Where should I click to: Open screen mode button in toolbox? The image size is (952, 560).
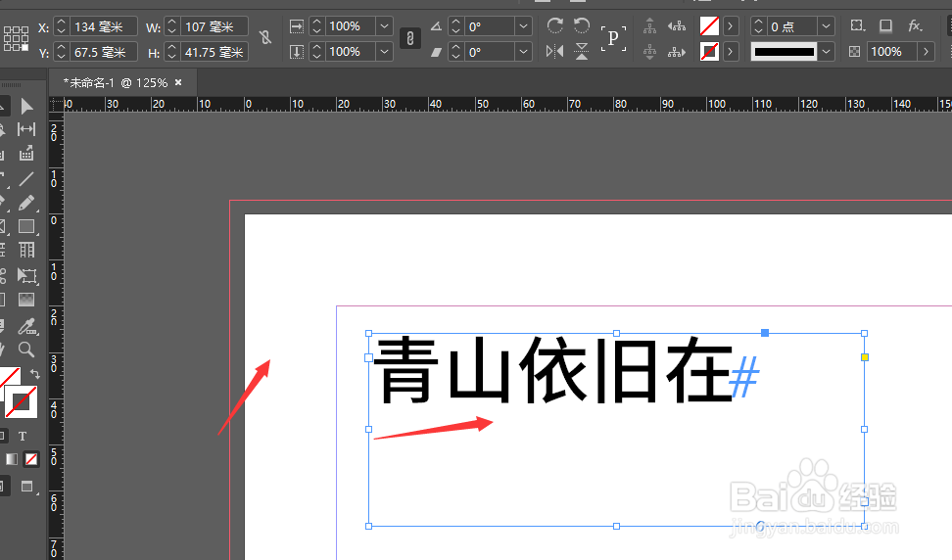27,486
